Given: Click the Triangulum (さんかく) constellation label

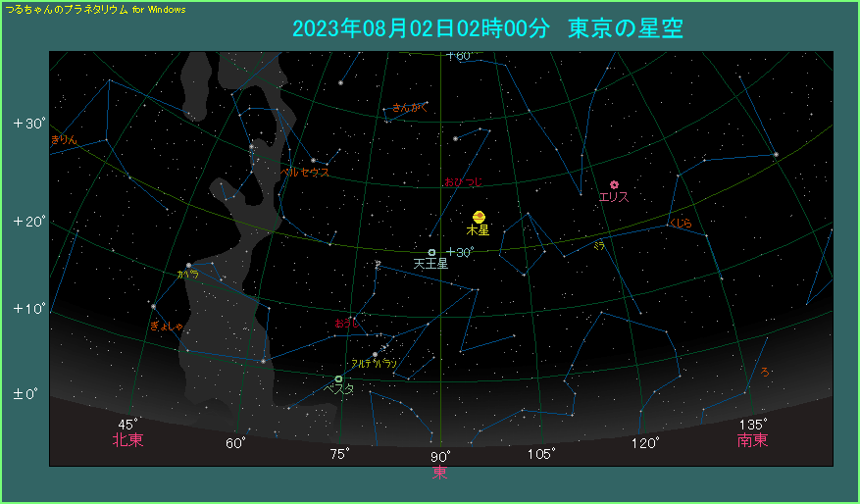Looking at the screenshot, I should (x=410, y=107).
